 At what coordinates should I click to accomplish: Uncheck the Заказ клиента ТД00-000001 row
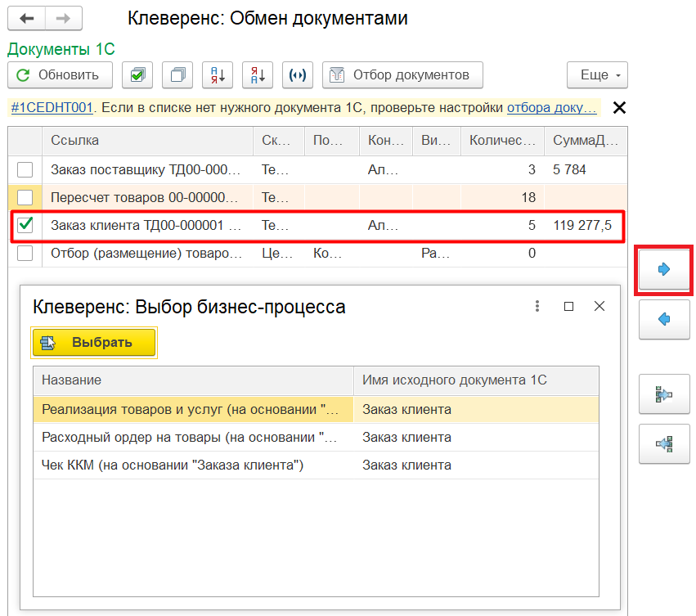point(25,225)
